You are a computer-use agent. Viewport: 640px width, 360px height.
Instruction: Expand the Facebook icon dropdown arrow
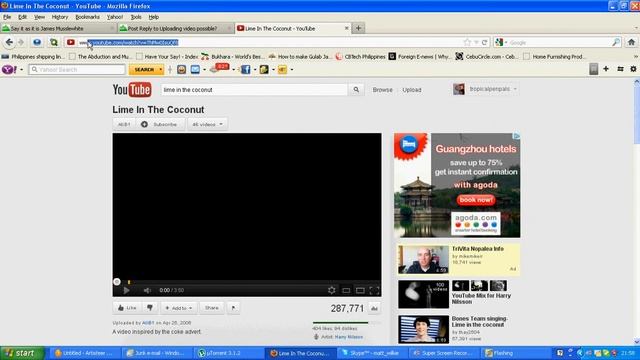pos(255,69)
